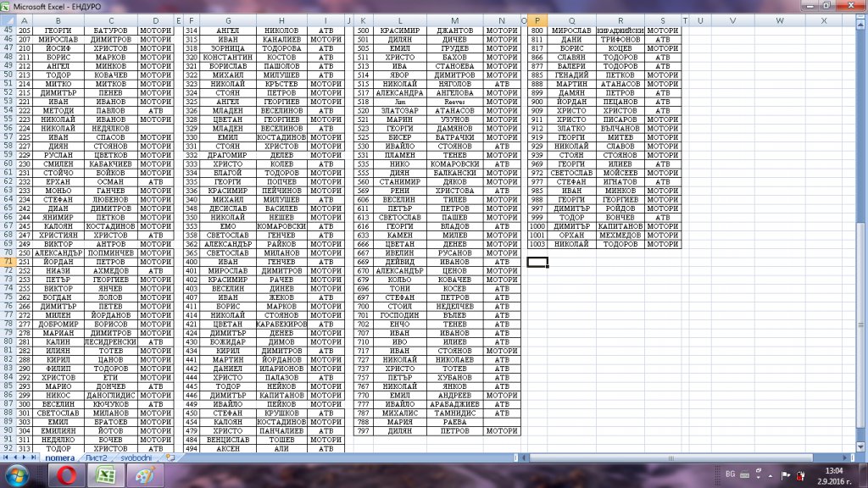This screenshot has width=868, height=488.
Task: Click the column P header
Action: [537, 20]
